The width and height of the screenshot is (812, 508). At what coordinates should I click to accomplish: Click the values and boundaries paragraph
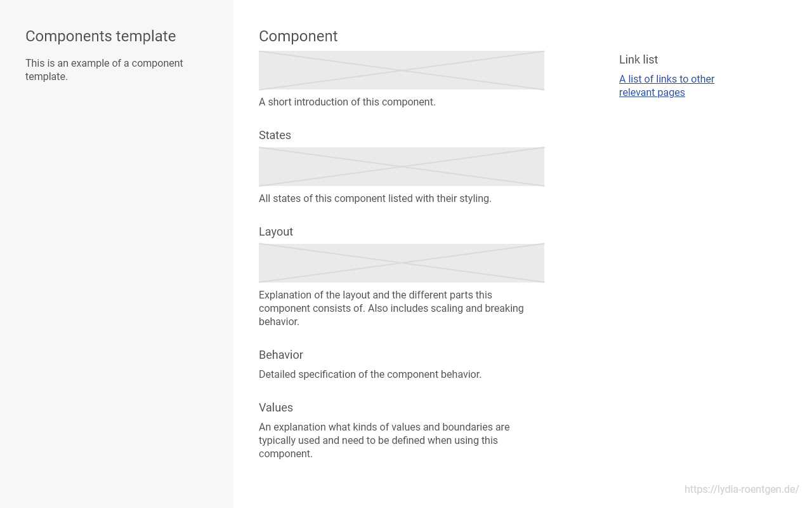click(x=384, y=441)
